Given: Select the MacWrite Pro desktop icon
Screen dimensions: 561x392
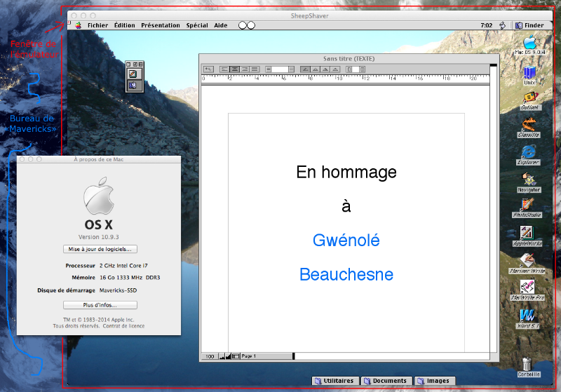Looking at the screenshot, I should [x=527, y=290].
